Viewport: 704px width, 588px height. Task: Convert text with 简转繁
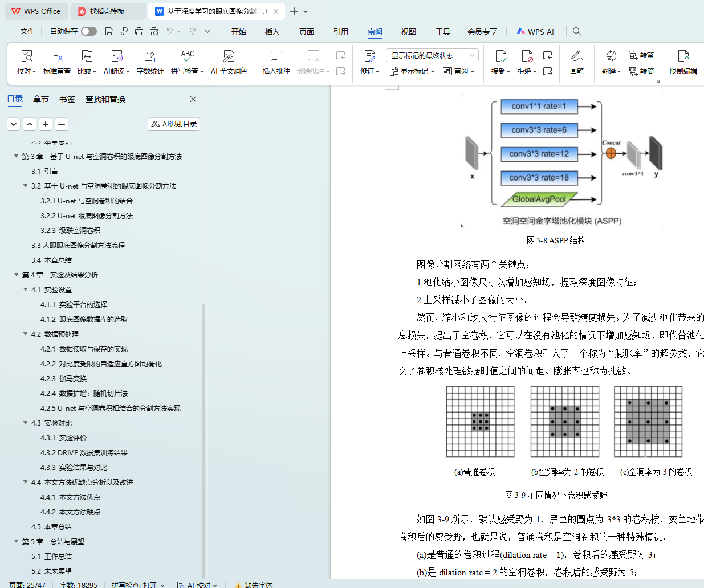pyautogui.click(x=641, y=55)
